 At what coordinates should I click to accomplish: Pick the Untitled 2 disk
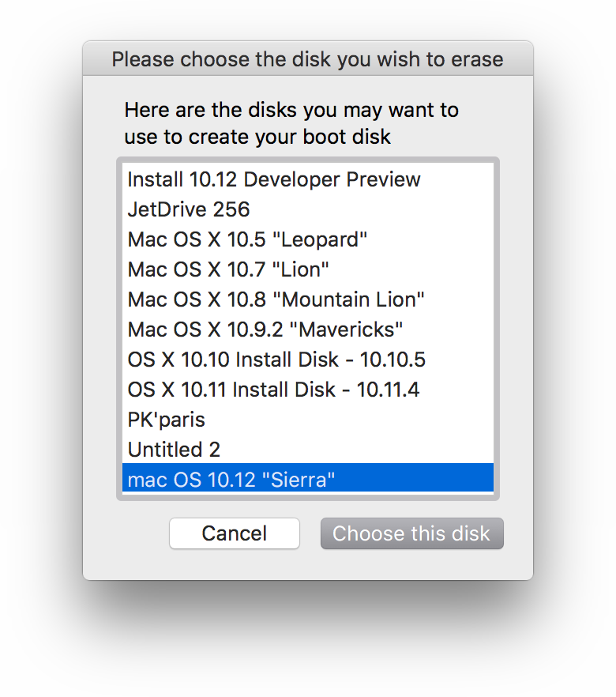point(308,450)
